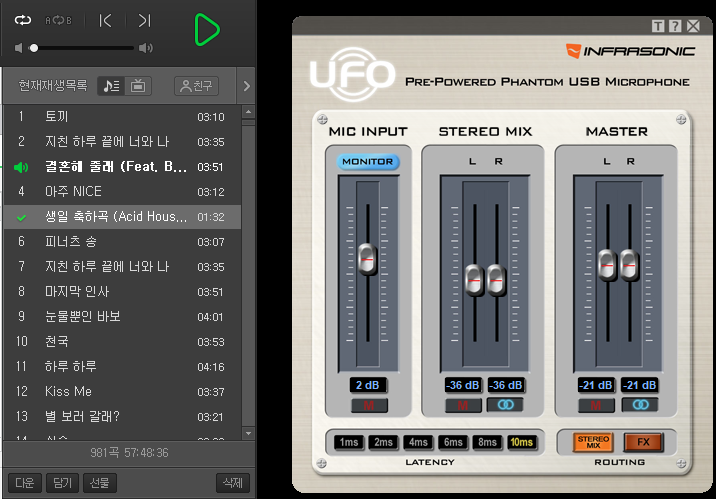The image size is (716, 499).
Task: Select track 8 마지막 인사
Action: [122, 291]
